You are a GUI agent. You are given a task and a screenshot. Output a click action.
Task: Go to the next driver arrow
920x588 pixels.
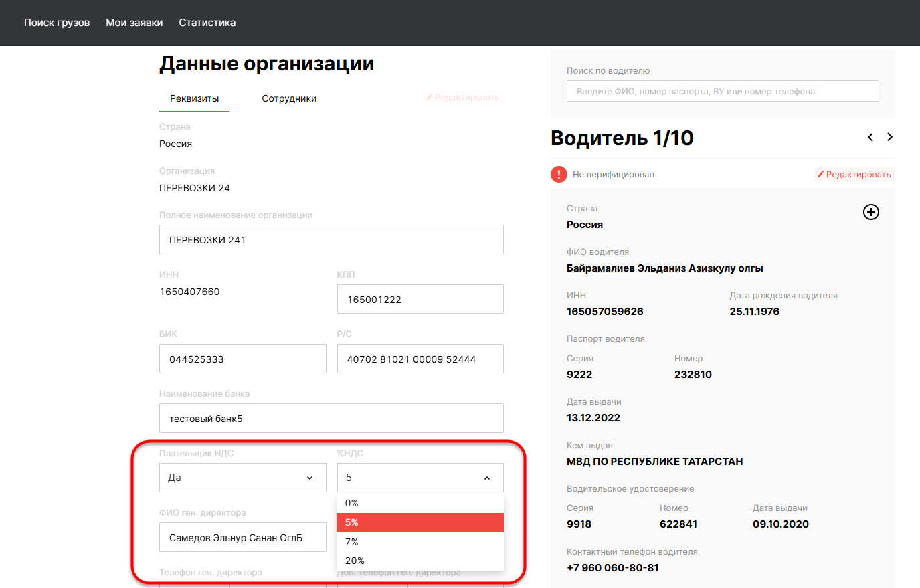point(890,137)
